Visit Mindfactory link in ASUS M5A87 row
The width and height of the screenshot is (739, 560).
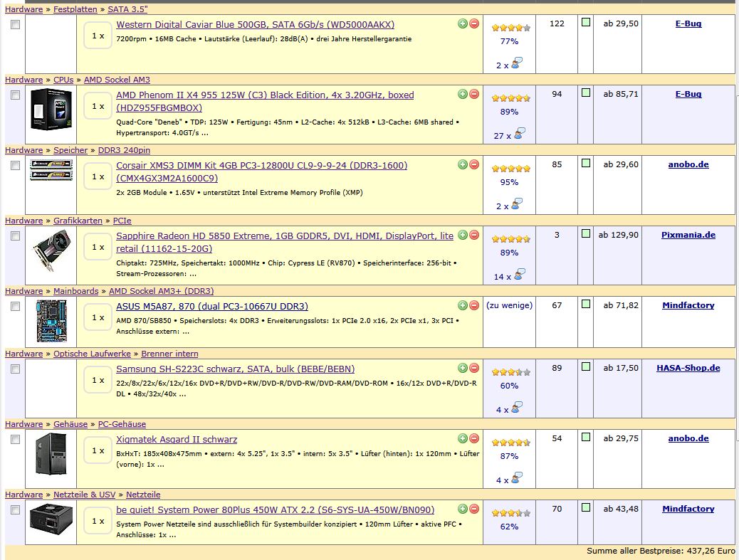click(x=688, y=305)
